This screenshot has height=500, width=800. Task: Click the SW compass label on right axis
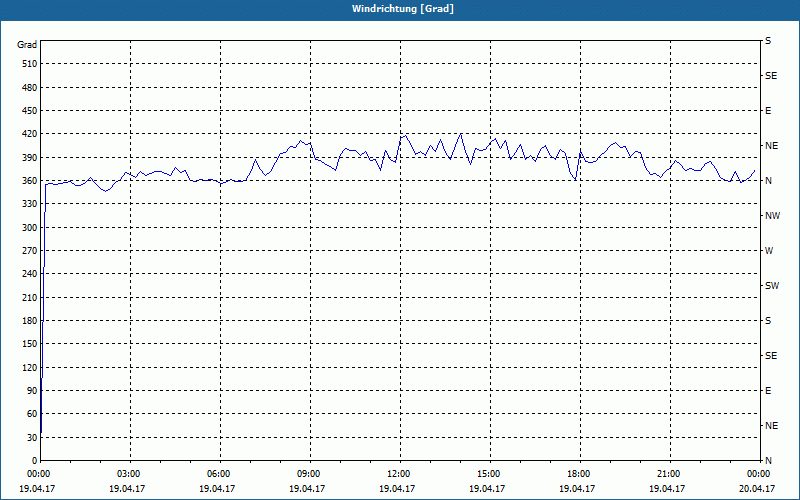(772, 286)
